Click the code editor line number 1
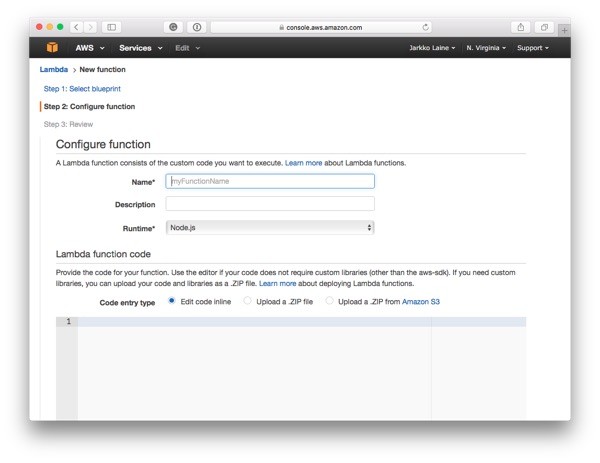The image size is (600, 463). 69,321
